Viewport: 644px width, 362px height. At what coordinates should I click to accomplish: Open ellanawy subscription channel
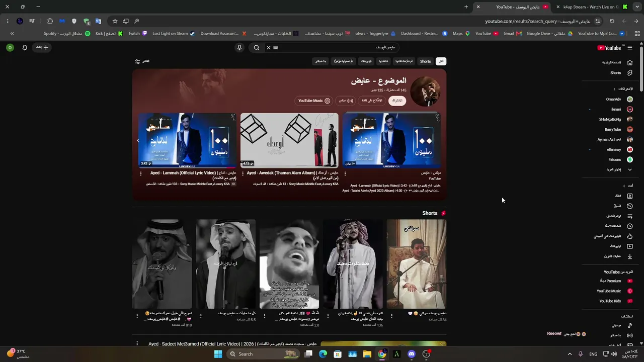click(619, 150)
